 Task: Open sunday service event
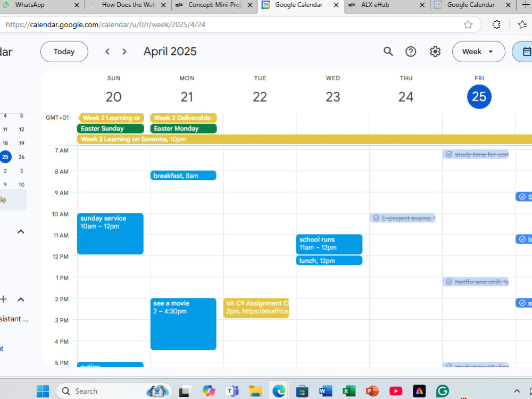pos(110,234)
